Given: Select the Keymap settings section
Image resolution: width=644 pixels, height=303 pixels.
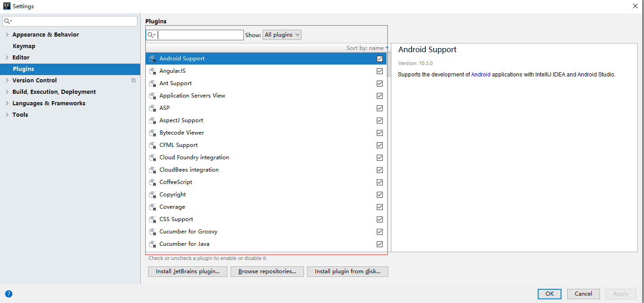Looking at the screenshot, I should point(24,46).
